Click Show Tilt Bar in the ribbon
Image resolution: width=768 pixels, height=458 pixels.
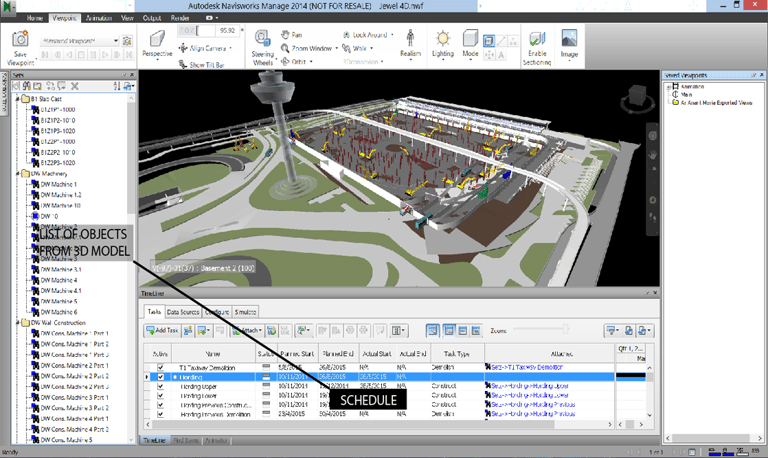(202, 65)
